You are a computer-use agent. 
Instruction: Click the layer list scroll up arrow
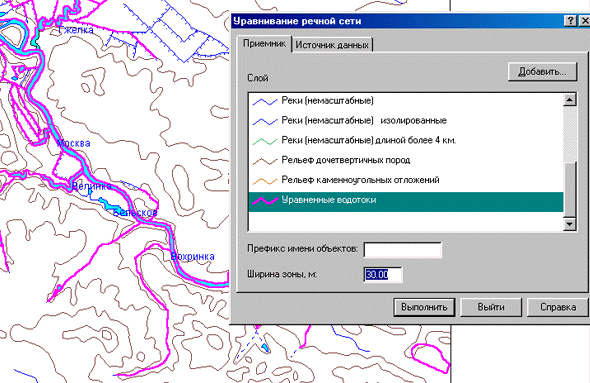pyautogui.click(x=570, y=100)
